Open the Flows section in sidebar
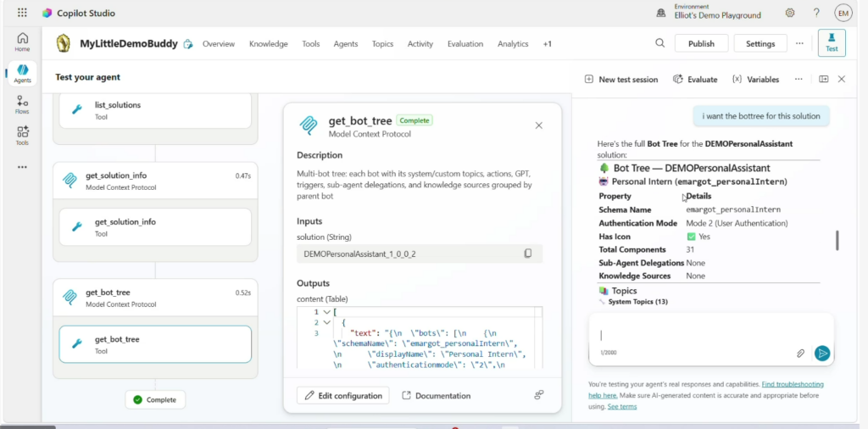 pos(22,104)
